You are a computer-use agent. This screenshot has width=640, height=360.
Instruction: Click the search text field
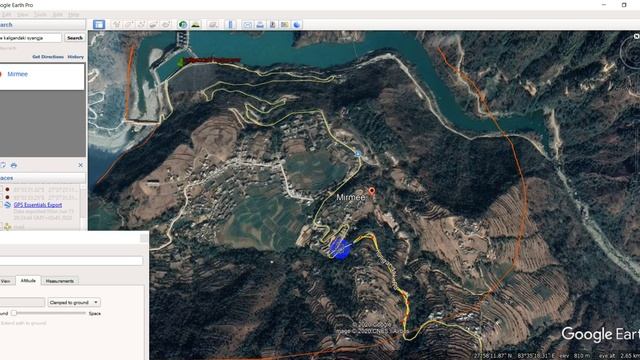pos(31,38)
